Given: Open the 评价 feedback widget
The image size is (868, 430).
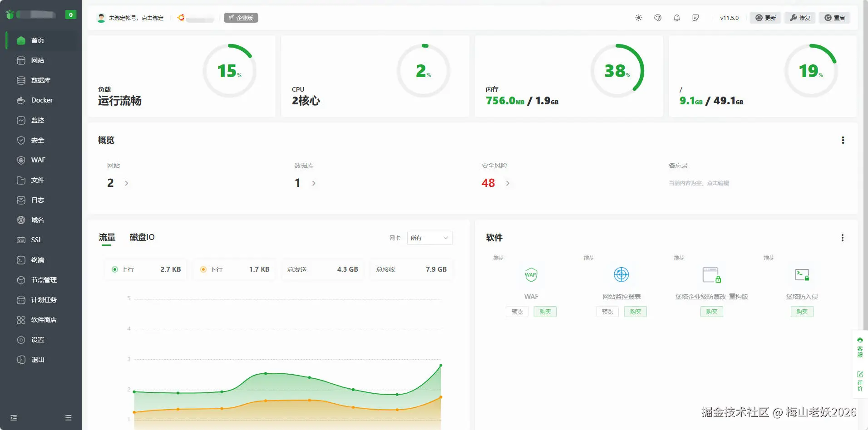Looking at the screenshot, I should point(860,381).
